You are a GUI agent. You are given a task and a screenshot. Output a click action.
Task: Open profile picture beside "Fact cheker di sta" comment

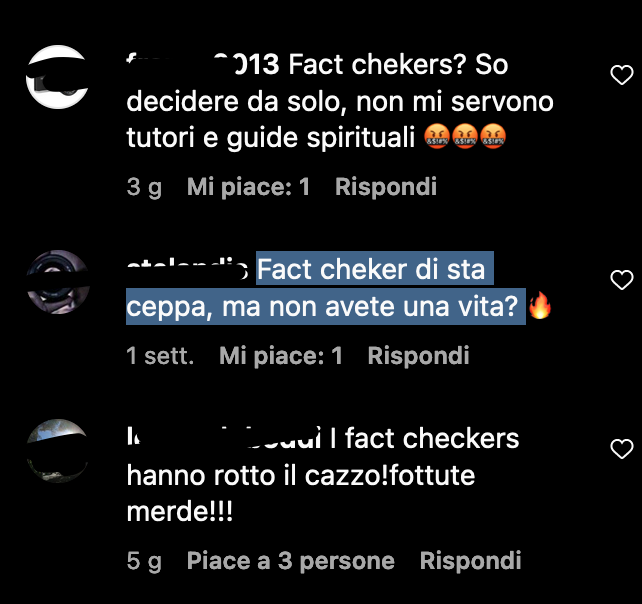(x=57, y=282)
